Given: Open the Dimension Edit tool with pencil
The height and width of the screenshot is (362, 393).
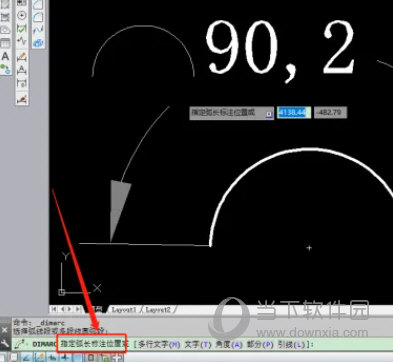Looking at the screenshot, I should coord(21,57).
